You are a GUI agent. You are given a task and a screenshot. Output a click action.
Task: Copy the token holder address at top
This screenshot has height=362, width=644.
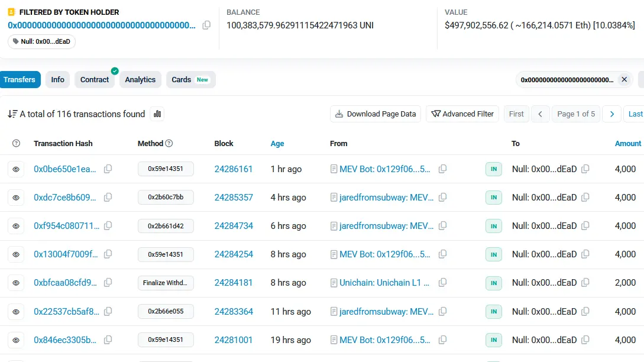(x=206, y=25)
